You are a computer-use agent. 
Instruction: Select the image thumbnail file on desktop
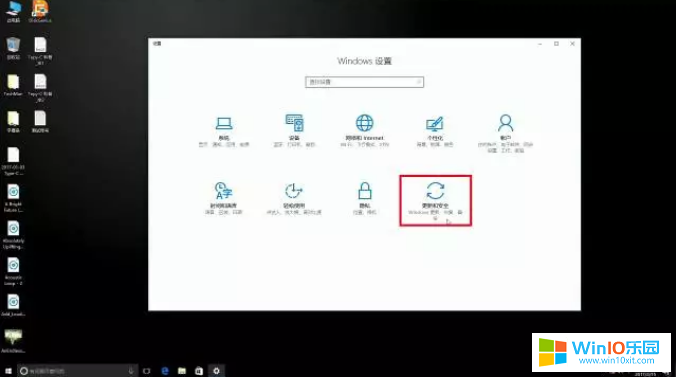click(13, 341)
